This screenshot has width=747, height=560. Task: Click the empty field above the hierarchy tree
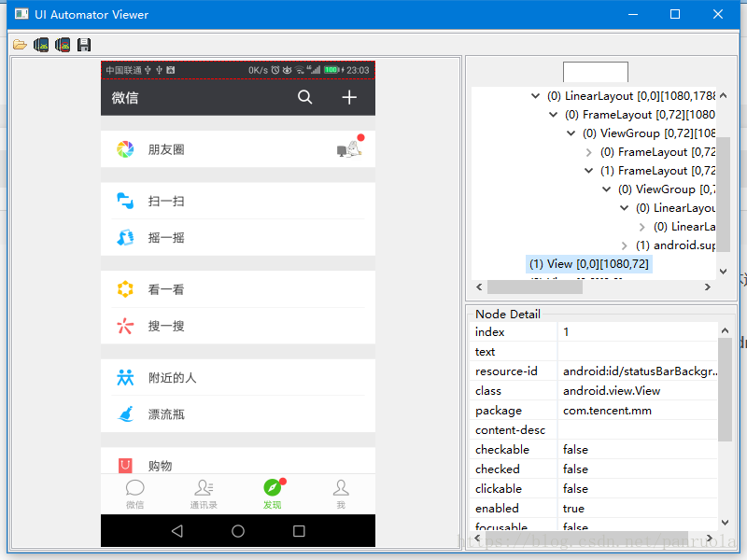click(596, 72)
